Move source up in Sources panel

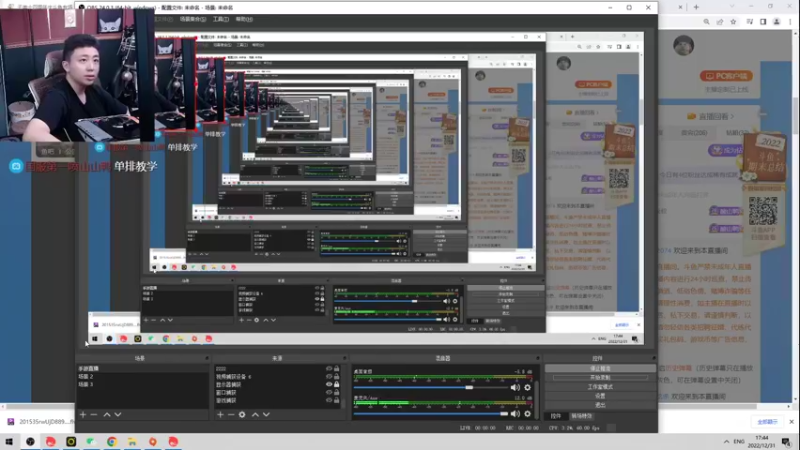(x=255, y=415)
